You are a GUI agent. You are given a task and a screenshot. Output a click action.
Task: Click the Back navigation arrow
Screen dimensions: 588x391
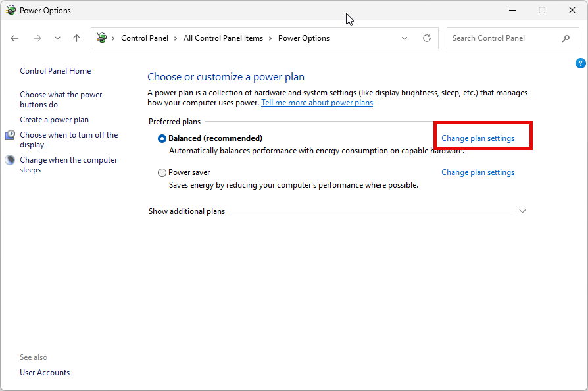[15, 38]
